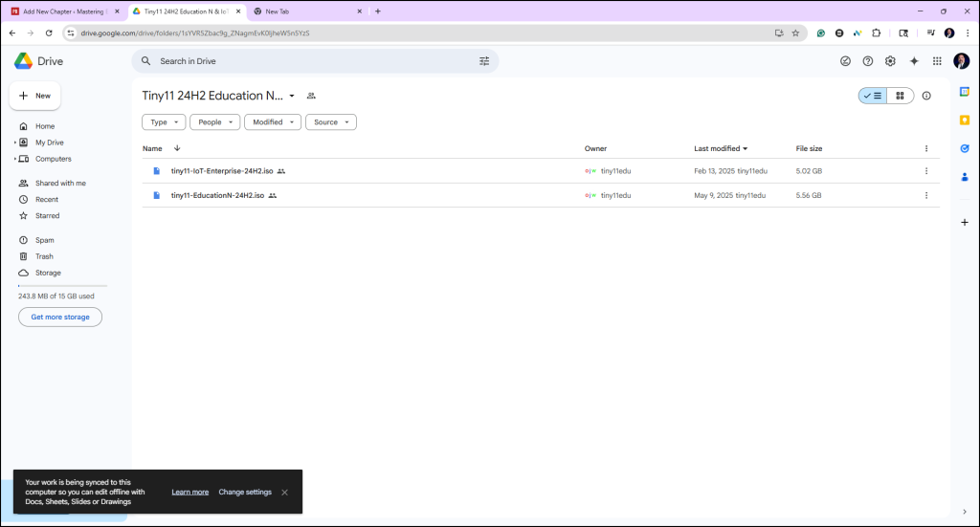The width and height of the screenshot is (980, 527).
Task: Open the Source filter dropdown
Action: tap(331, 122)
